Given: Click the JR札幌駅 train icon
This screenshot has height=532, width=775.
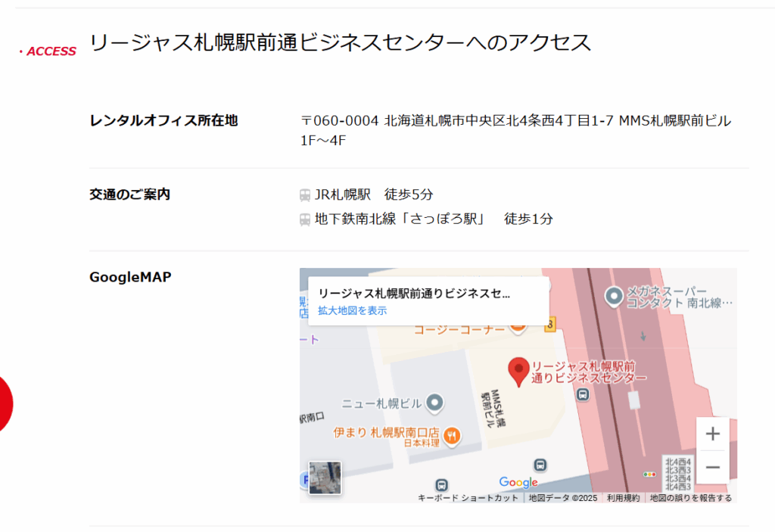Looking at the screenshot, I should [305, 195].
